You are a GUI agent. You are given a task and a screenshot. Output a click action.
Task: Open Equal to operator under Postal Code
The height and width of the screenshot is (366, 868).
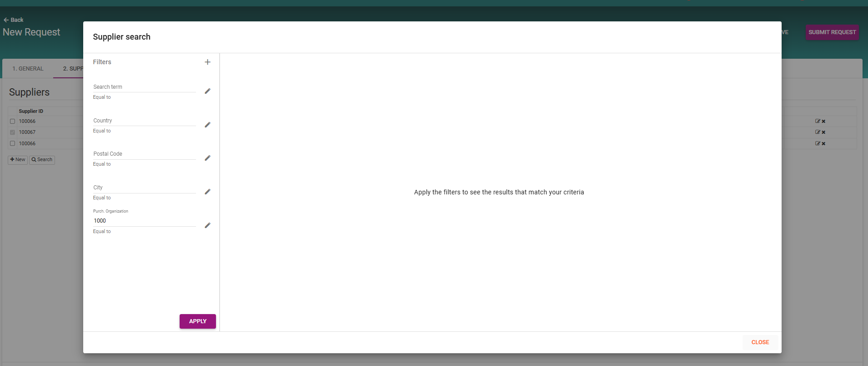[102, 164]
